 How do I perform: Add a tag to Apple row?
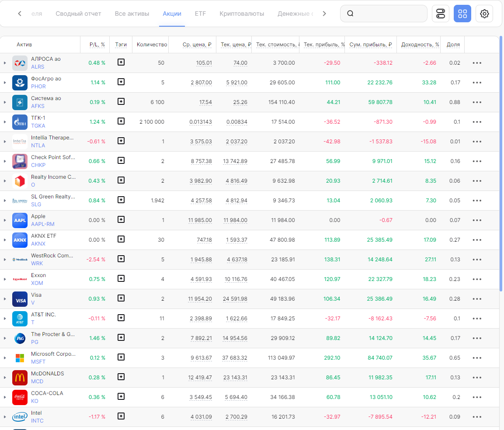tap(121, 219)
